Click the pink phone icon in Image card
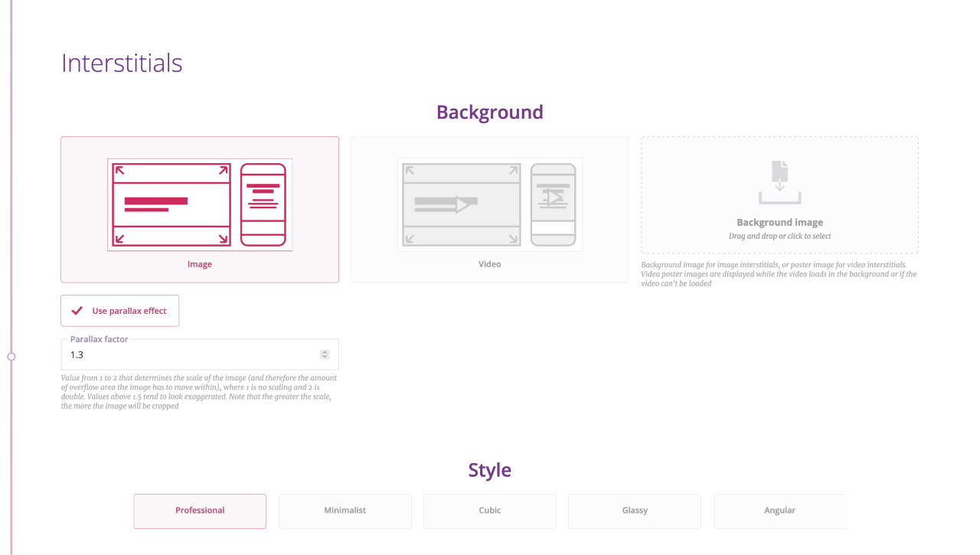980x555 pixels. point(263,204)
